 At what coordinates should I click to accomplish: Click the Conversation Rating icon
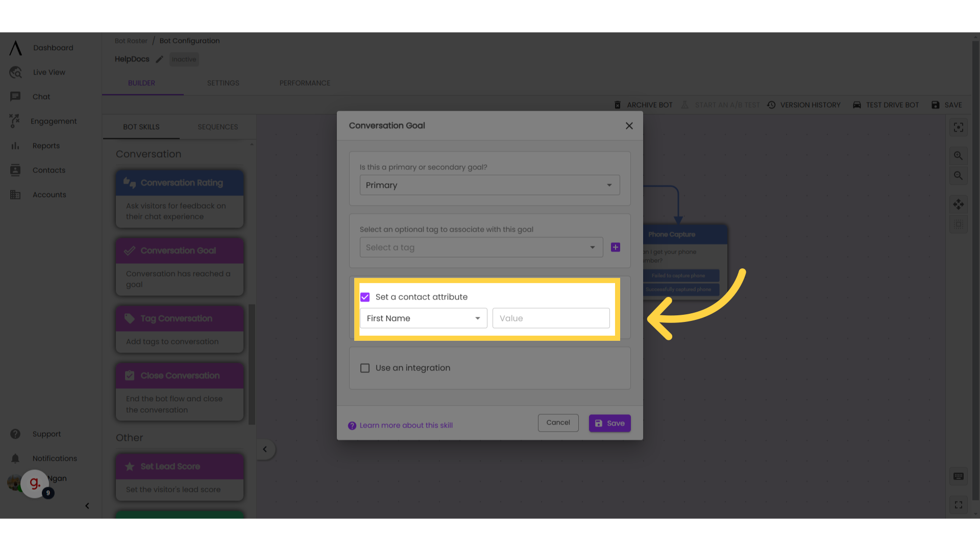point(130,182)
